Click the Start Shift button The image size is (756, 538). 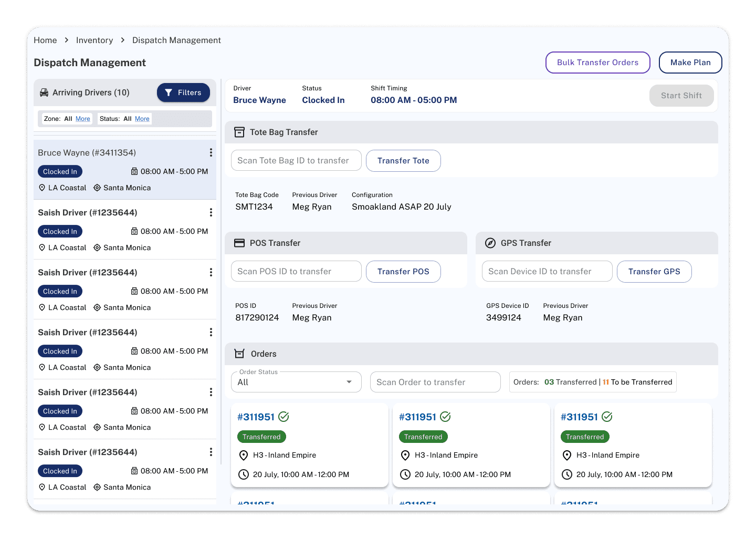point(681,96)
